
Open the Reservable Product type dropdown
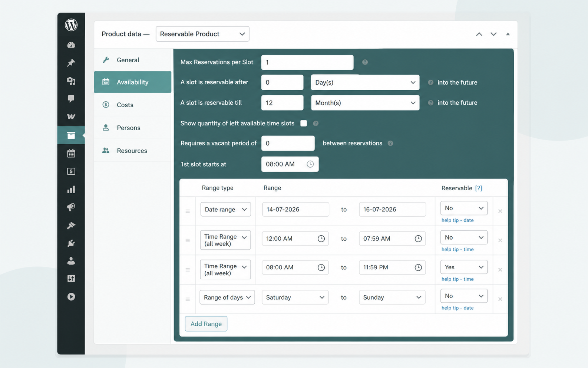click(202, 34)
